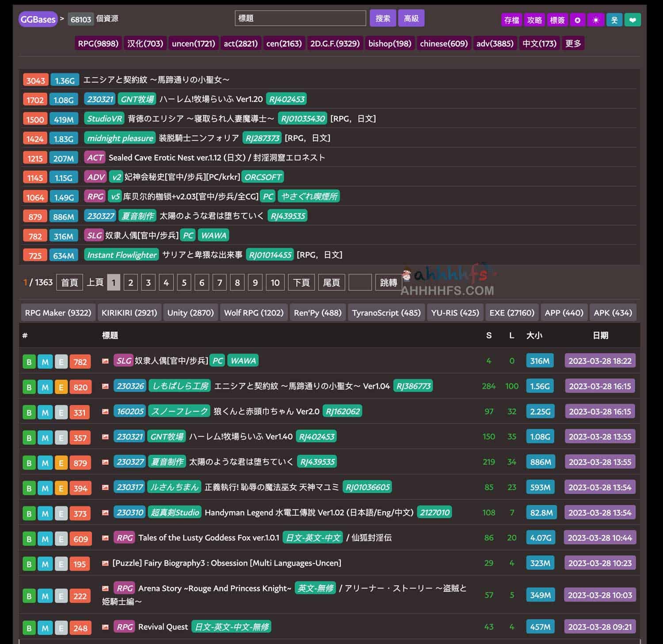Click the StudioVR tag in the top list
Screen dimensions: 663x644
pos(104,119)
